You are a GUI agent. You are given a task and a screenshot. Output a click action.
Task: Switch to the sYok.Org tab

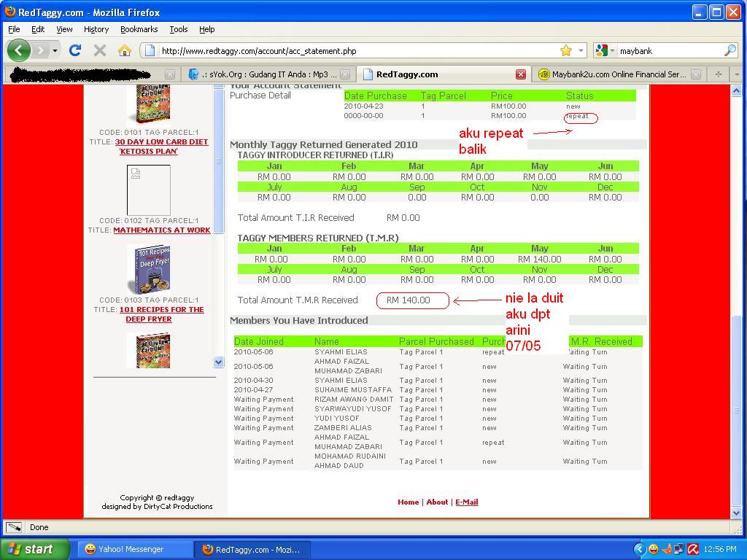(x=268, y=74)
